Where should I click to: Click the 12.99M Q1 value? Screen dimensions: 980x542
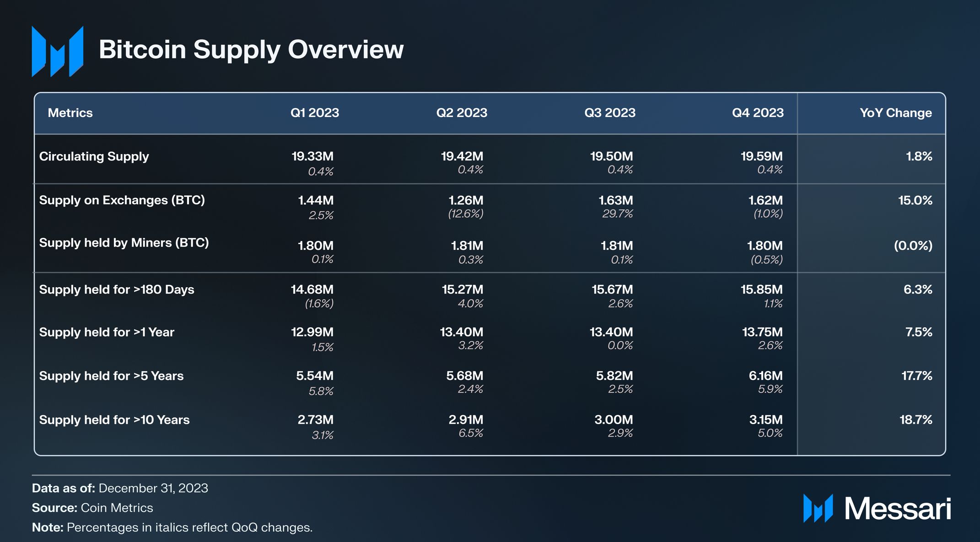[312, 332]
